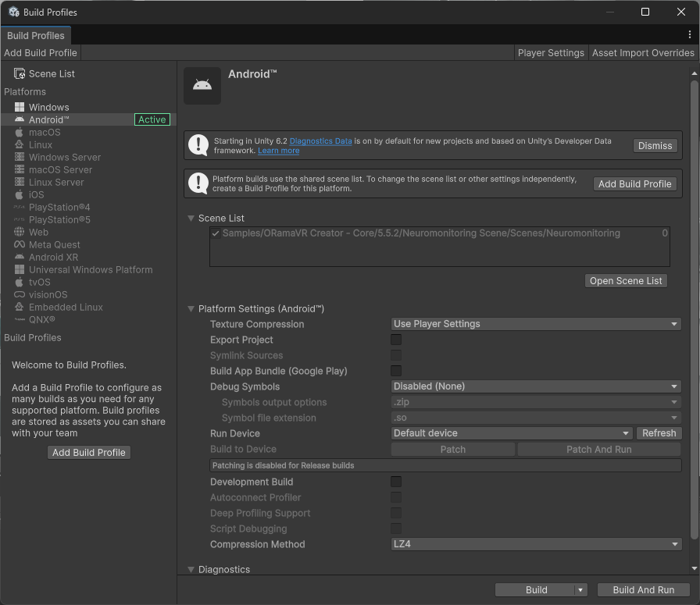Viewport: 700px width, 605px height.
Task: Click the Scene List icon in sidebar
Action: point(20,73)
